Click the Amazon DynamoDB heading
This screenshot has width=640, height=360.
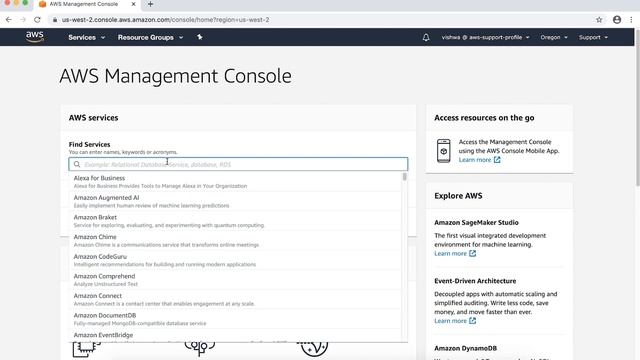[465, 348]
